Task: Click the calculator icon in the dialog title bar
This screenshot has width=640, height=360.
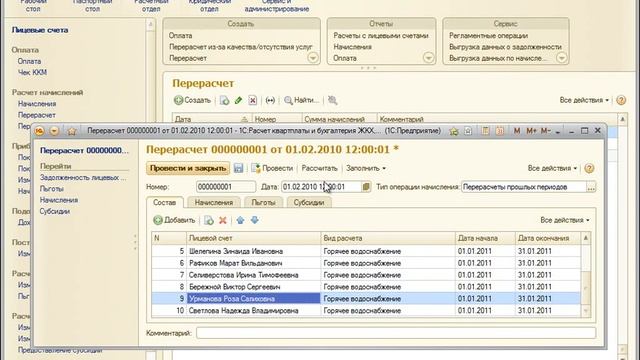Action: pyautogui.click(x=485, y=131)
